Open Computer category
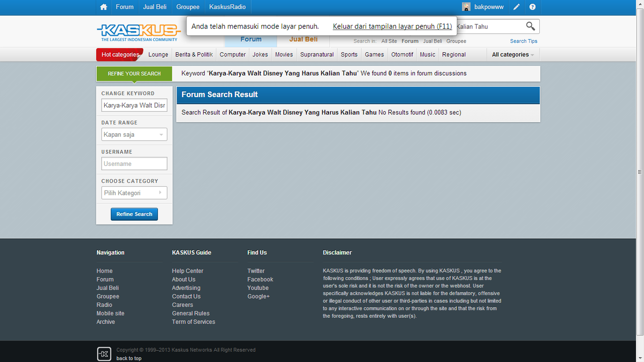The width and height of the screenshot is (644, 362). pos(233,55)
